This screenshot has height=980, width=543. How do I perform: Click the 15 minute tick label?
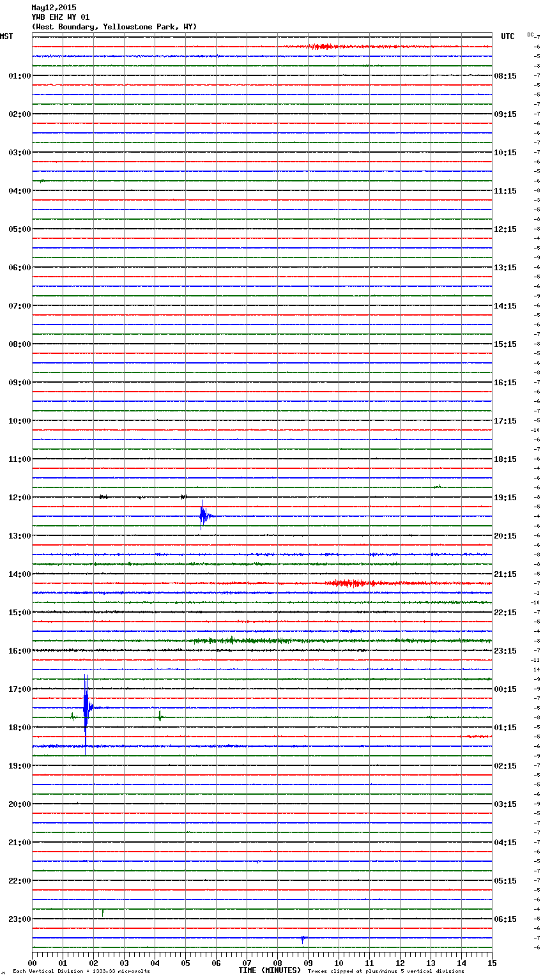click(492, 963)
